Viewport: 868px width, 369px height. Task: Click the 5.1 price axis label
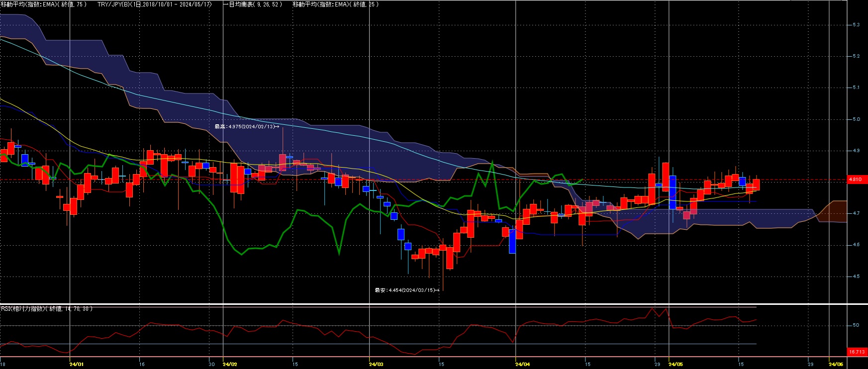coord(856,88)
